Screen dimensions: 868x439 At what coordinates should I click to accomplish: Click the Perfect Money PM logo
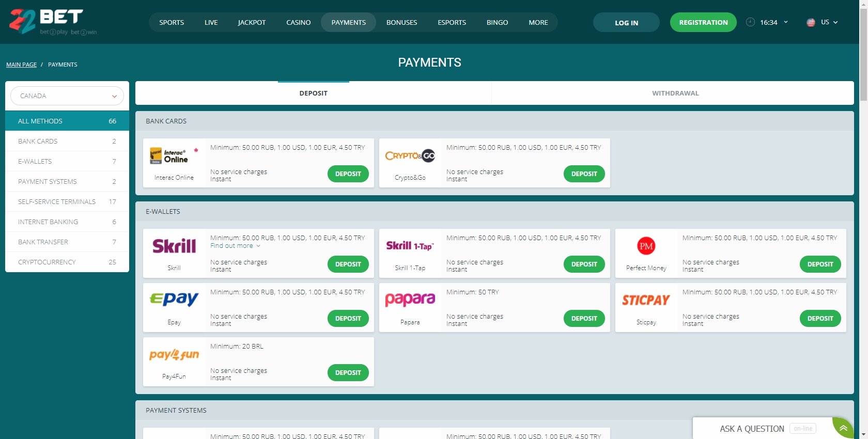(x=646, y=246)
